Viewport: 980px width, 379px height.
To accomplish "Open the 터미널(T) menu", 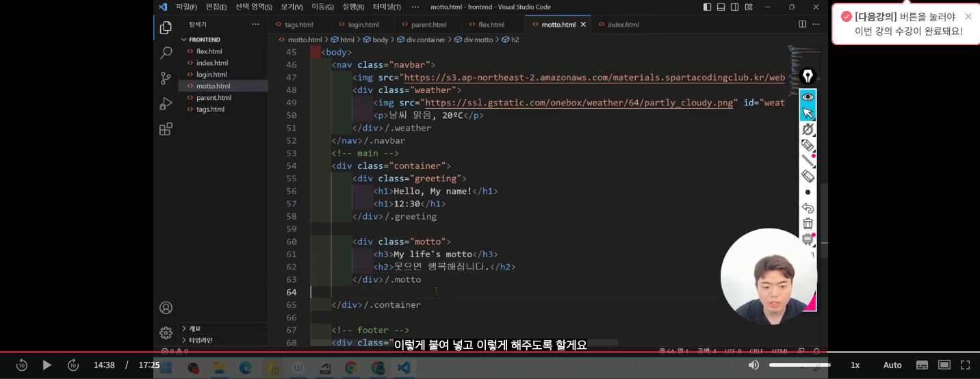I will point(387,7).
